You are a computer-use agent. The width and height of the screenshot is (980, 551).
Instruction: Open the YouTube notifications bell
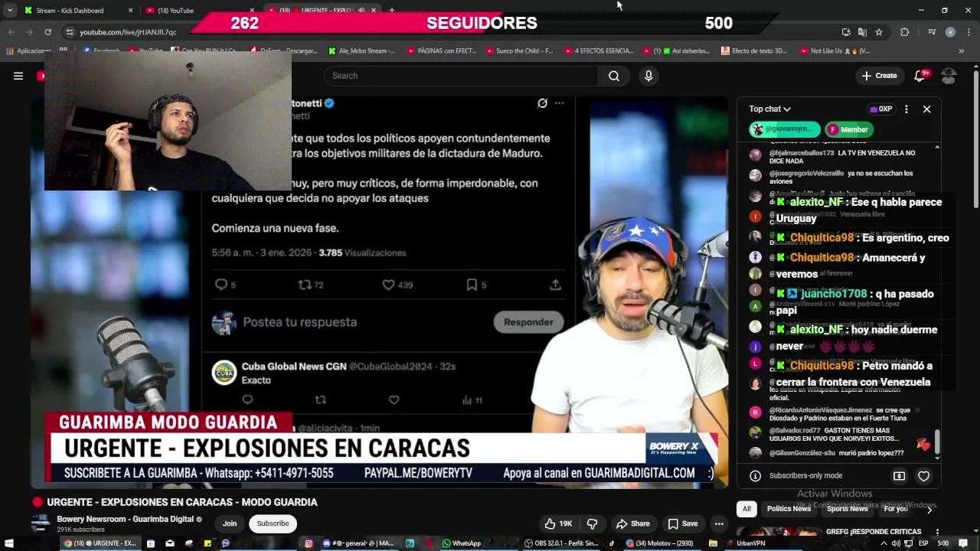(920, 76)
